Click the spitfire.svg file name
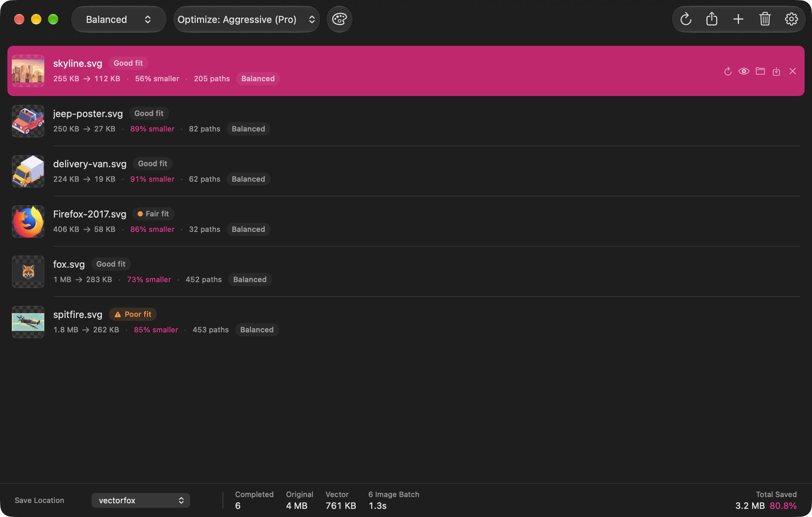Screen dimensions: 812x517 click(x=78, y=315)
